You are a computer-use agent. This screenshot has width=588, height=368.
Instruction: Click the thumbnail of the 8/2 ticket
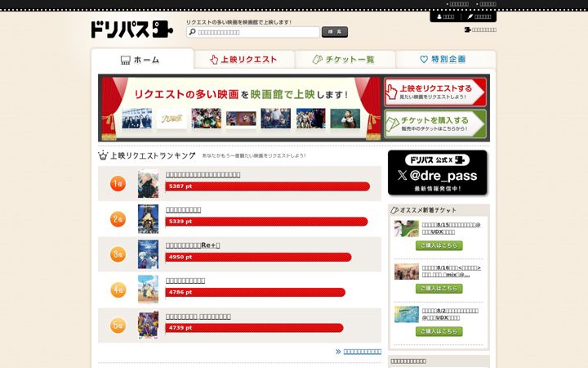[406, 314]
